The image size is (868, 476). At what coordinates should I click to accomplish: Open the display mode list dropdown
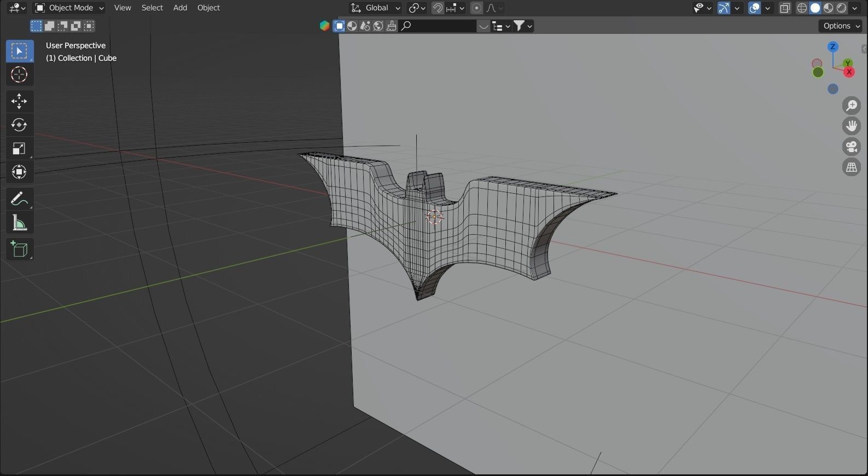click(x=502, y=26)
